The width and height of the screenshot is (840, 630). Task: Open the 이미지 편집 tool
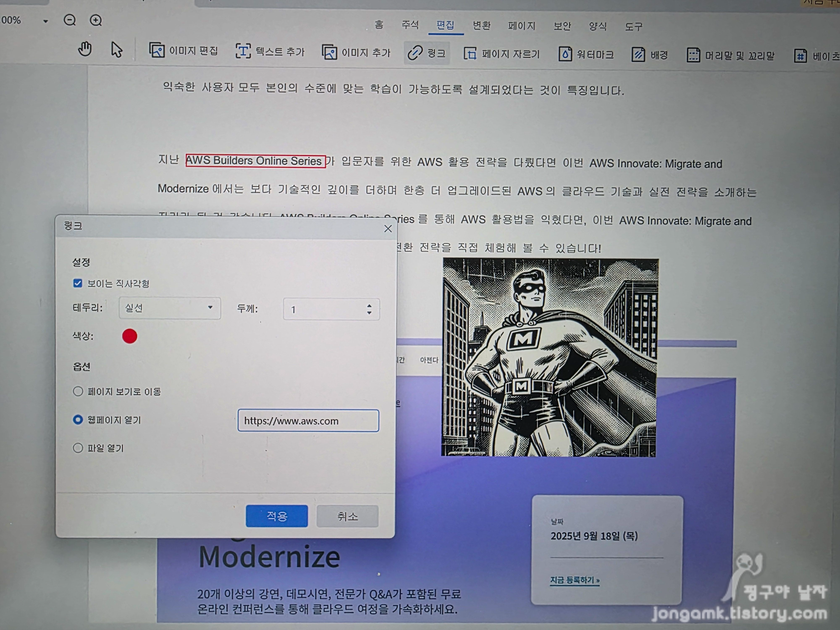(183, 50)
